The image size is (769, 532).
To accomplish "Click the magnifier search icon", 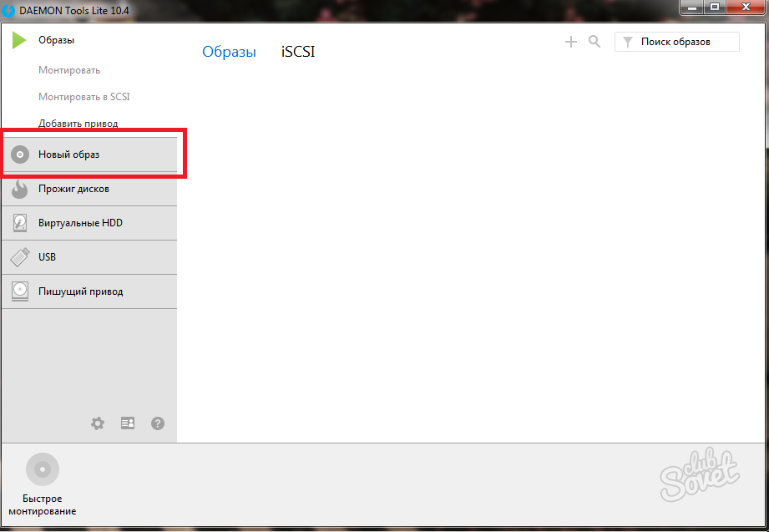I will coord(594,42).
